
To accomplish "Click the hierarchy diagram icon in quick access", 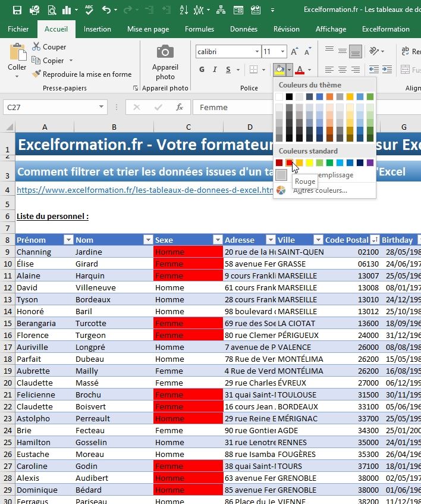I will pos(221,10).
